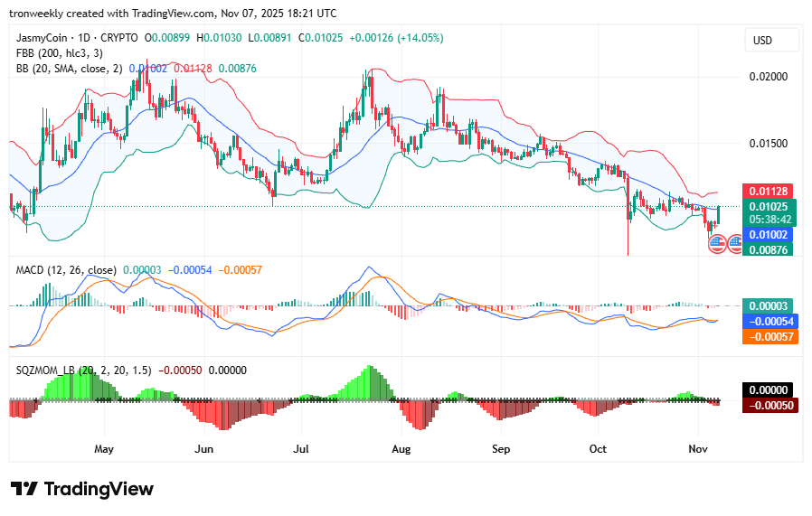Click the green 0.01025 current price label
This screenshot has height=516, width=812.
pyautogui.click(x=768, y=206)
